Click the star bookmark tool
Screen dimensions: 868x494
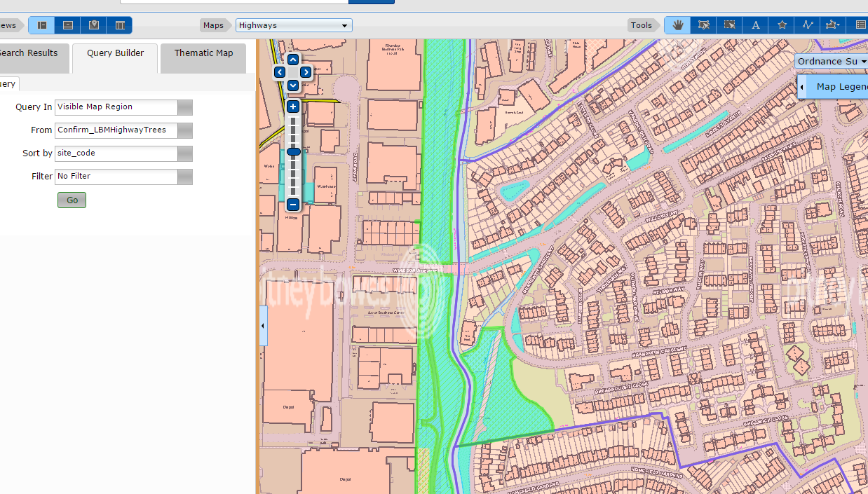click(782, 25)
